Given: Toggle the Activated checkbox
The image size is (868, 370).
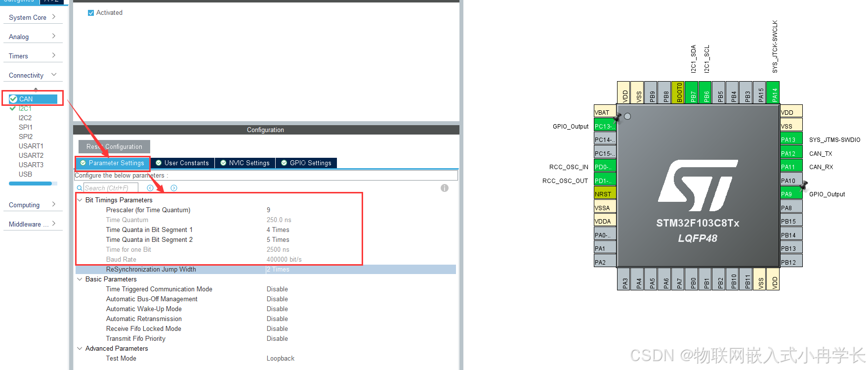Looking at the screenshot, I should coord(91,13).
